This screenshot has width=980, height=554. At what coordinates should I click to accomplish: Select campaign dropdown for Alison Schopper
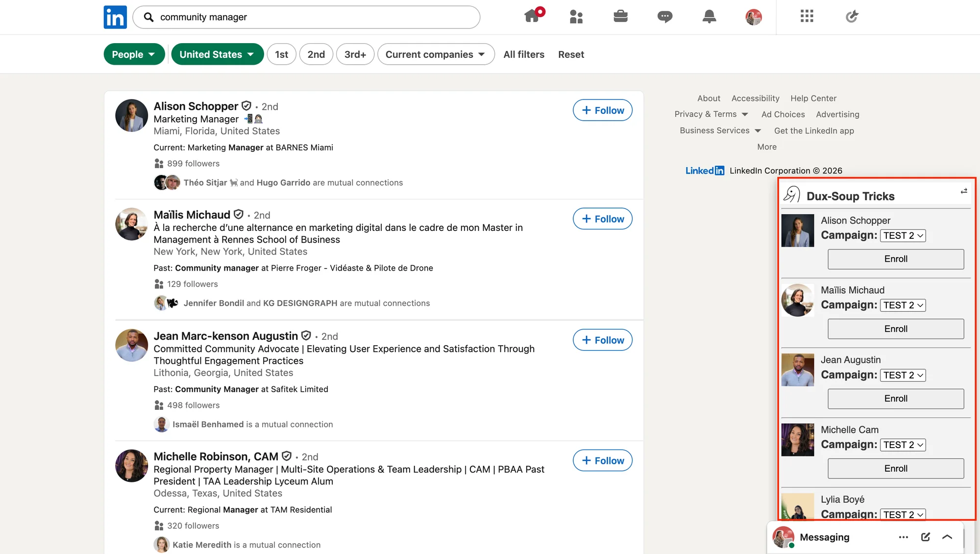(x=903, y=236)
